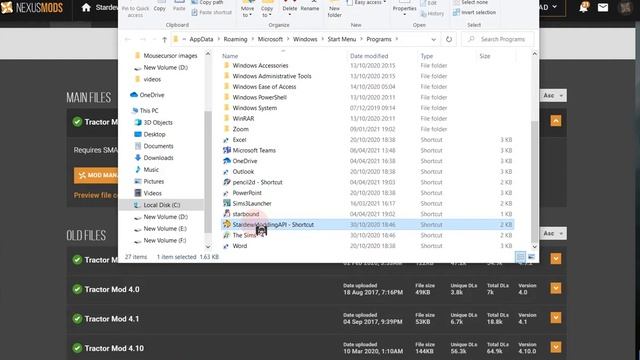
Task: Open the Nexus Mods notifications bell
Action: click(584, 7)
